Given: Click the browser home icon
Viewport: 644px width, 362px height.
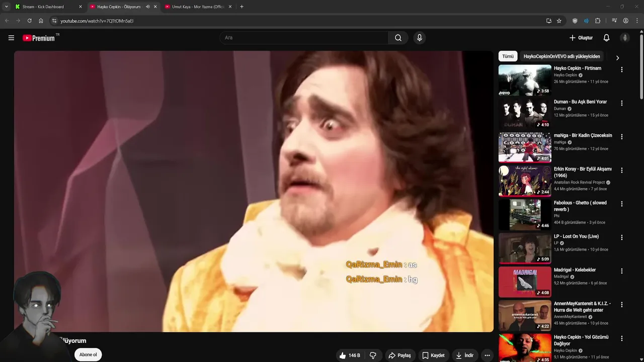Looking at the screenshot, I should click(41, 21).
